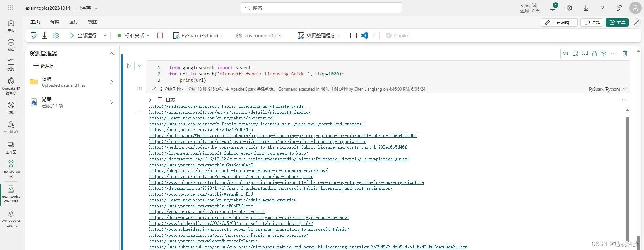Open the 正在编辑 editing mode dropdown
Image resolution: width=644 pixels, height=250 pixels.
[559, 22]
